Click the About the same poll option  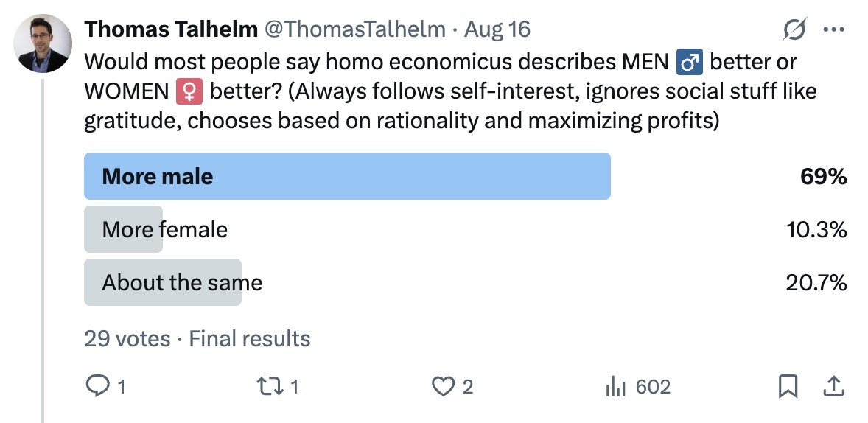(182, 282)
